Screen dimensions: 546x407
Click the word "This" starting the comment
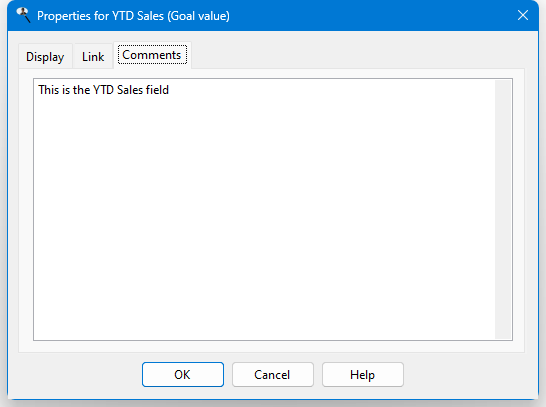pos(49,90)
